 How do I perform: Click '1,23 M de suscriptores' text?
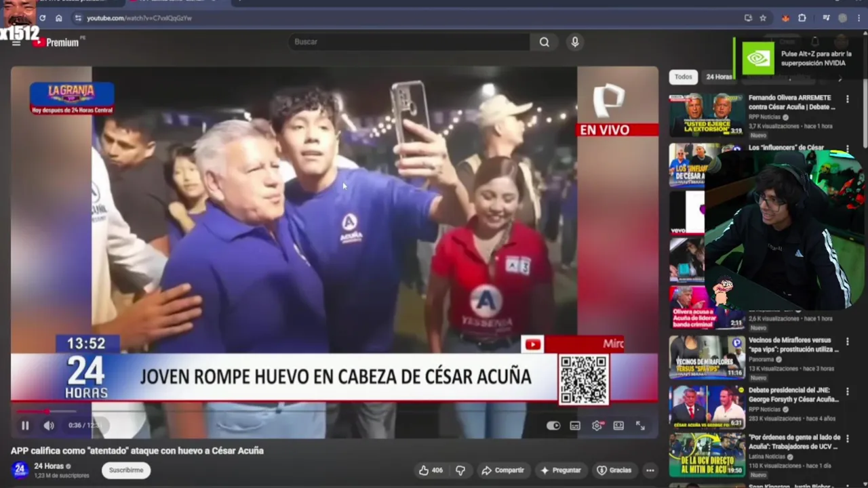click(62, 476)
